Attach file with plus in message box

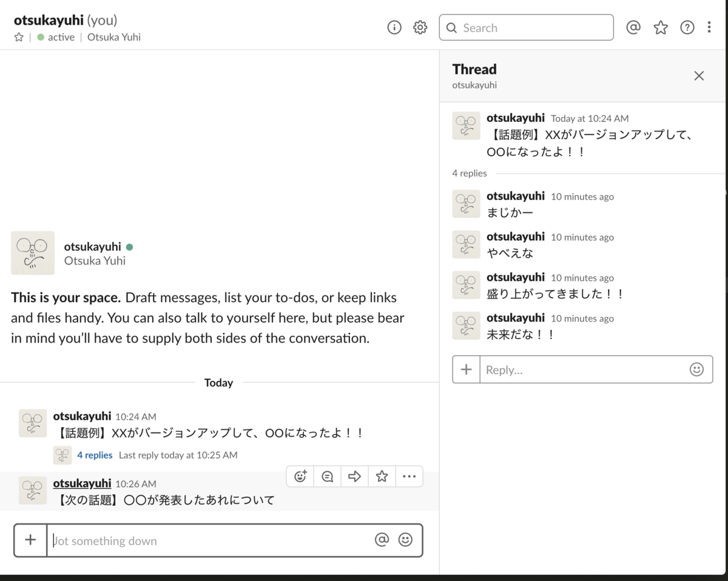tap(30, 540)
